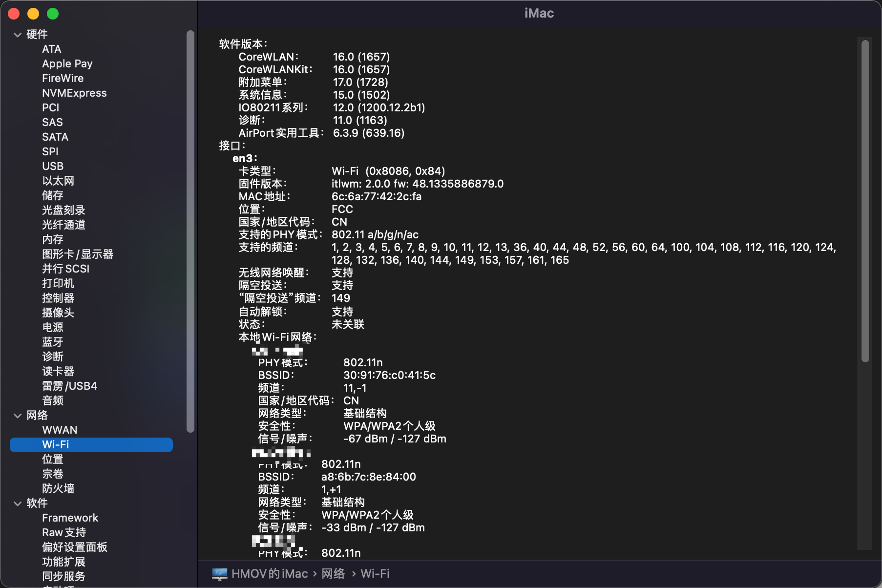This screenshot has width=882, height=588.
Task: Select 摄像头 under 硬件
Action: click(59, 313)
